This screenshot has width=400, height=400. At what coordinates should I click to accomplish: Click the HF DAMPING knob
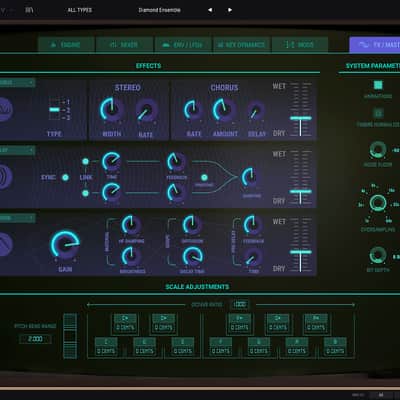point(131,224)
